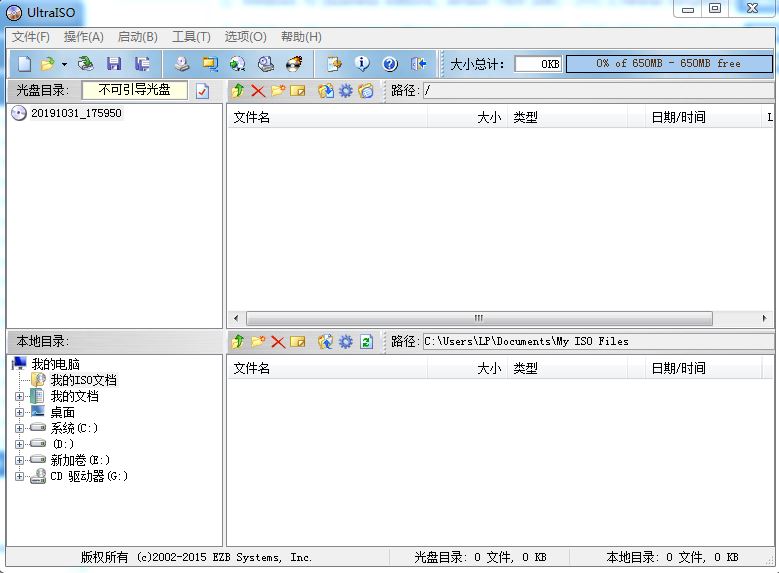
Task: Open the recent files dropdown arrow beside Open
Action: click(64, 65)
